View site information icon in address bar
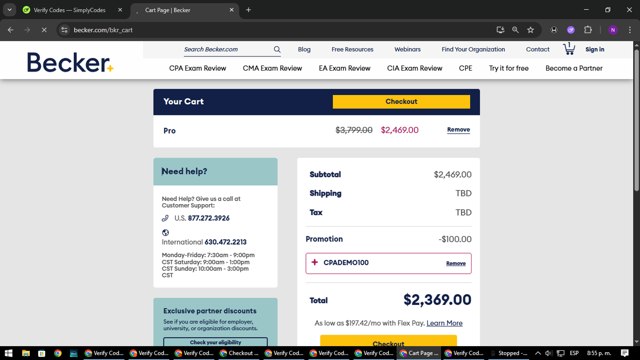640x360 pixels. point(64,30)
